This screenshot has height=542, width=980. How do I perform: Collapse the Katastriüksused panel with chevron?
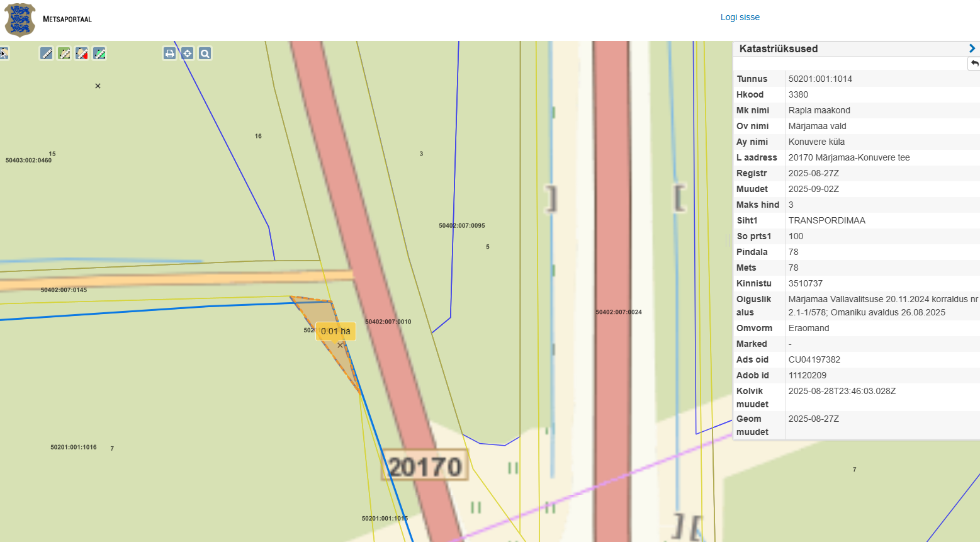pos(972,48)
